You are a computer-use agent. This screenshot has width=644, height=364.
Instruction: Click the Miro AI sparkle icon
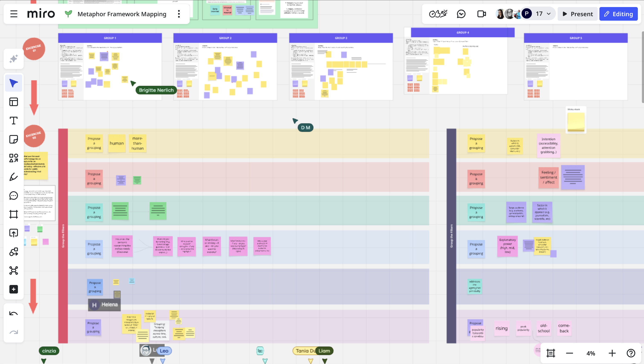point(13,59)
